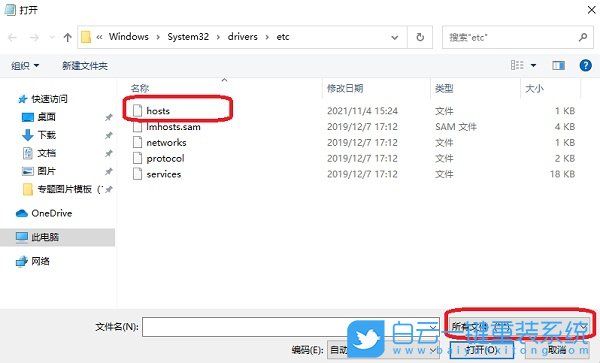
Task: Click the networks file icon
Action: tap(137, 142)
